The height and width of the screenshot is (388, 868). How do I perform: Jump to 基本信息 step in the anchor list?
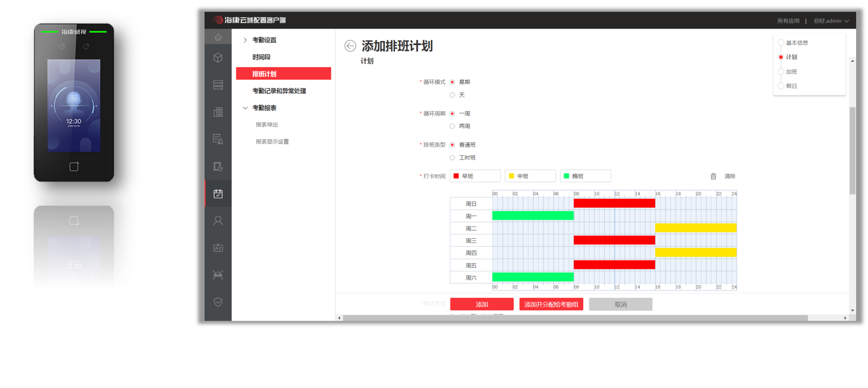(x=797, y=43)
